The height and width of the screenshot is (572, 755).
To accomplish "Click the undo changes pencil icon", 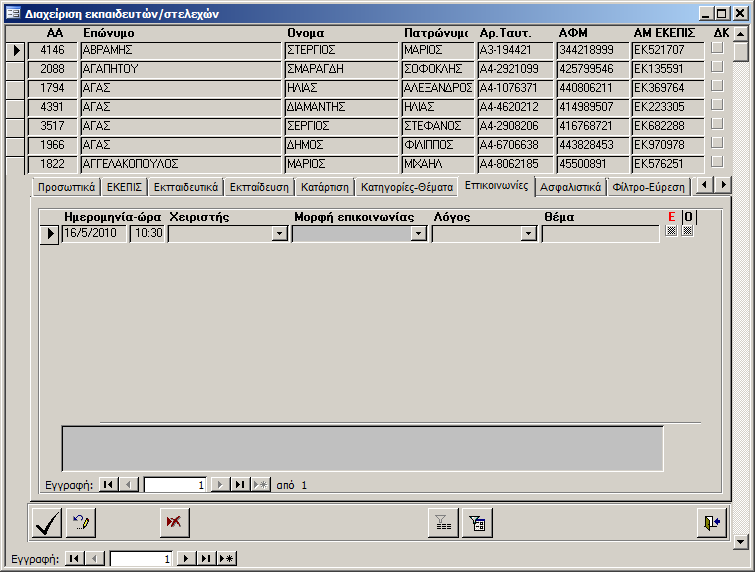I will tap(81, 522).
